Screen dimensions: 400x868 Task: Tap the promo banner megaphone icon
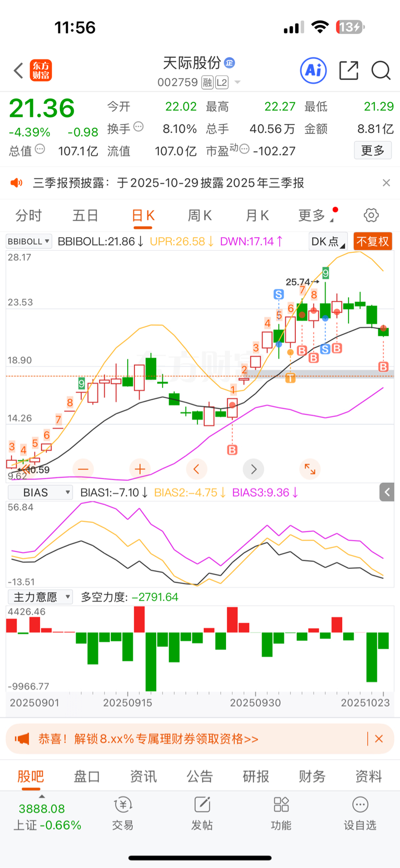[22, 739]
